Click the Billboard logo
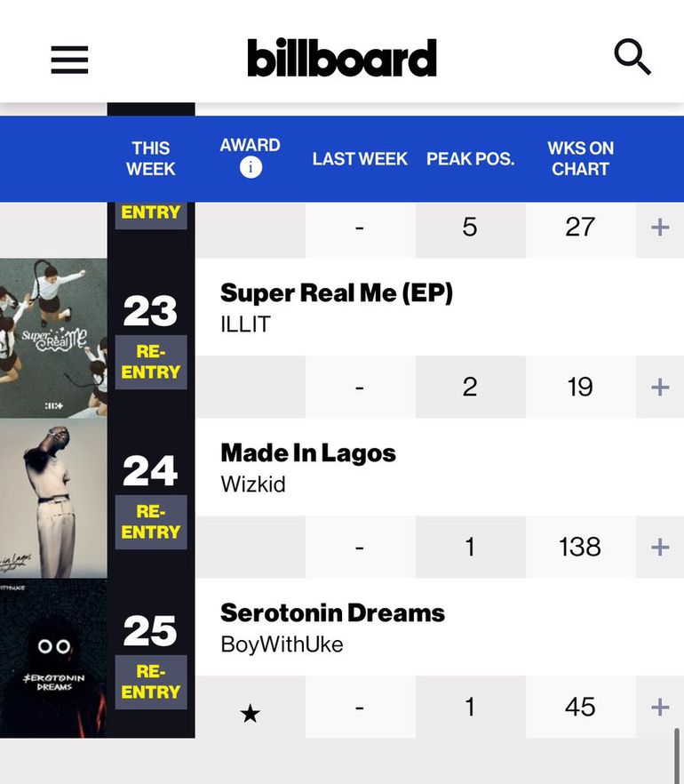Viewport: 684px width, 784px height. click(342, 58)
